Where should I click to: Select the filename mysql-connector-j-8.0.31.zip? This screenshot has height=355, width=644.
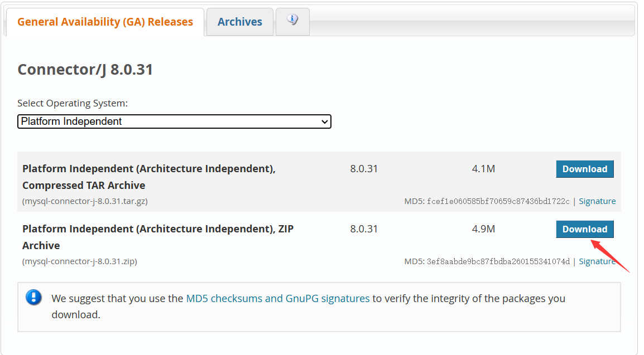coord(80,261)
